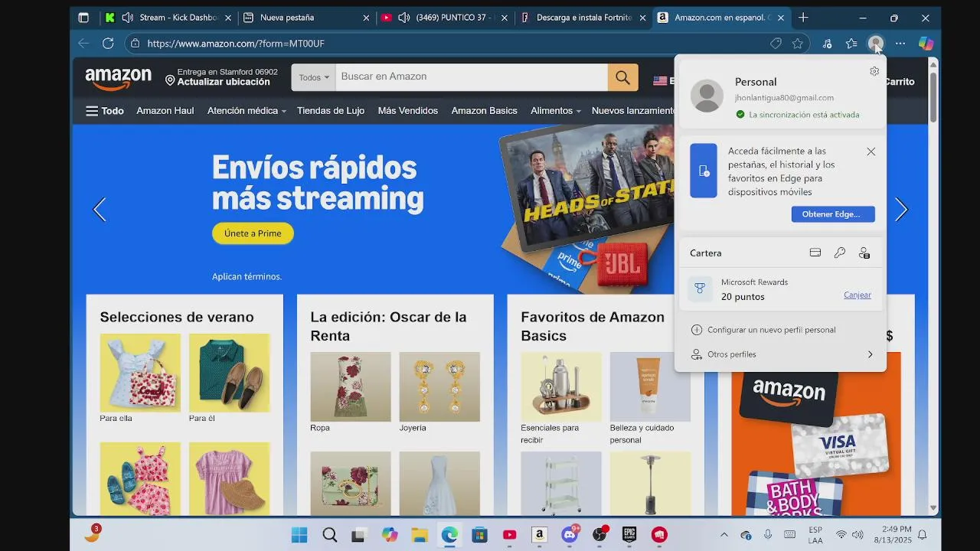Click the email jhonlantigua80@gmail.com
Screen dimensions: 980x551
pyautogui.click(x=784, y=98)
